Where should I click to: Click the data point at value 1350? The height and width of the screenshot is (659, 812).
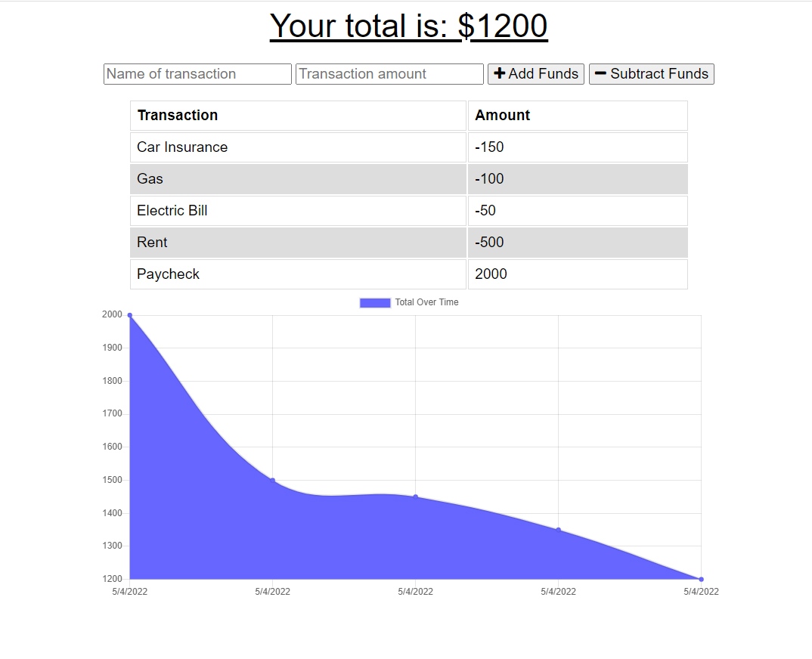click(x=559, y=530)
